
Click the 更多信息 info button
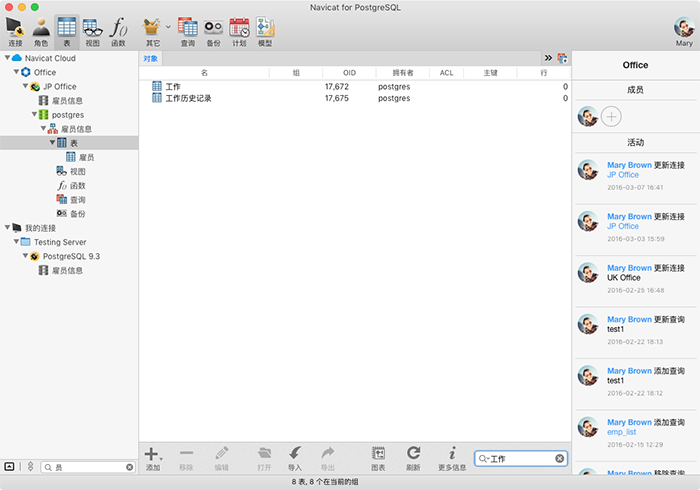tap(452, 459)
